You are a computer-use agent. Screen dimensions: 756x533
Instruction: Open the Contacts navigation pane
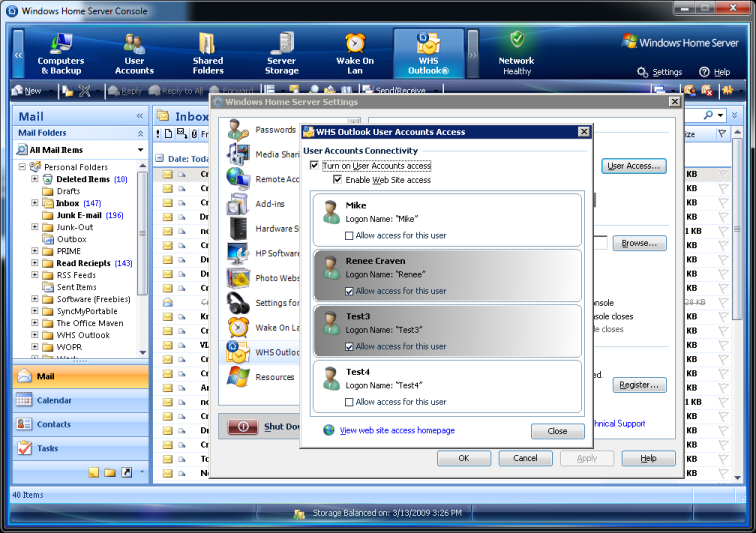pyautogui.click(x=81, y=424)
